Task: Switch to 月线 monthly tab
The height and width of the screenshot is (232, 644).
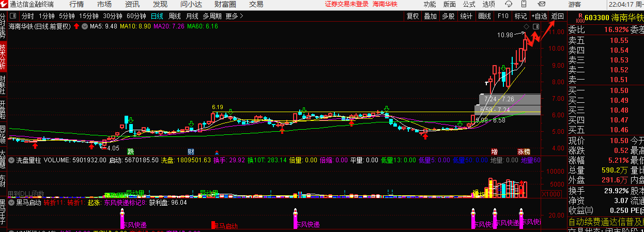Action: 192,16
